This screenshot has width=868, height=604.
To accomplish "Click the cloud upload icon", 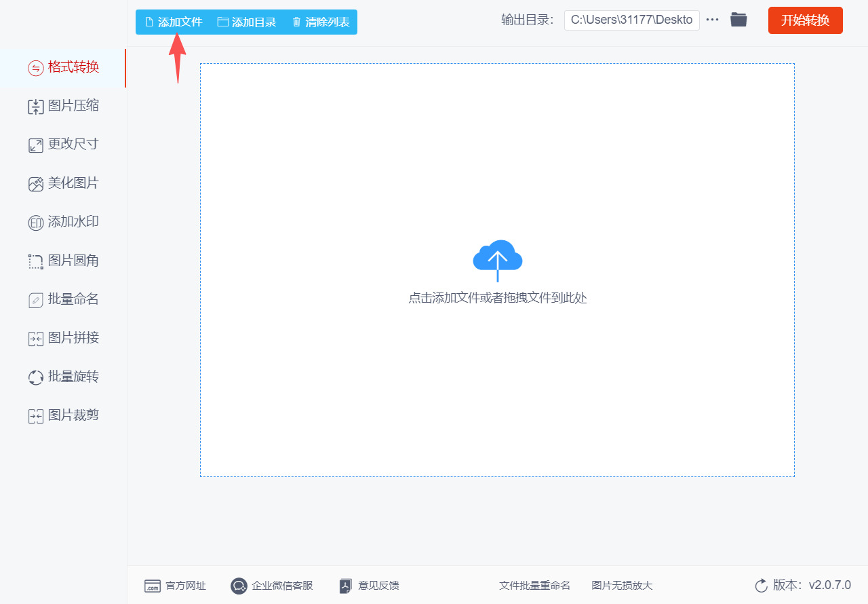I will pos(498,261).
